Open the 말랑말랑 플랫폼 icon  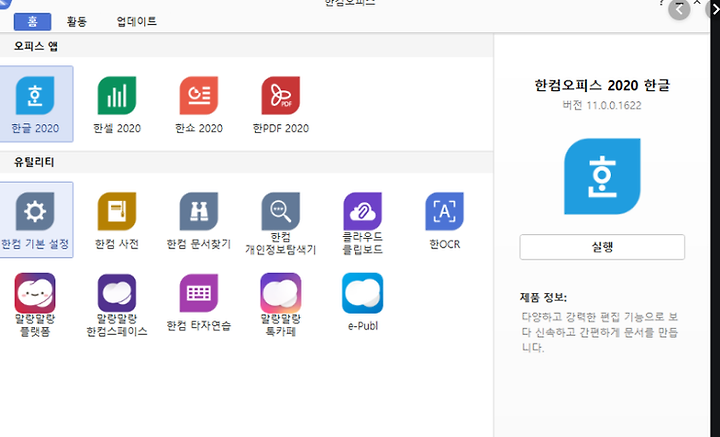[35, 293]
